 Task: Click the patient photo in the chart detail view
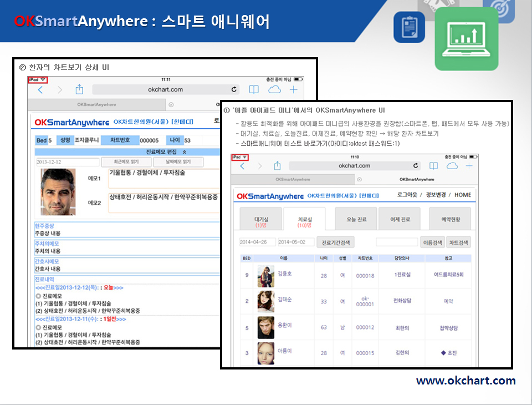pyautogui.click(x=58, y=191)
